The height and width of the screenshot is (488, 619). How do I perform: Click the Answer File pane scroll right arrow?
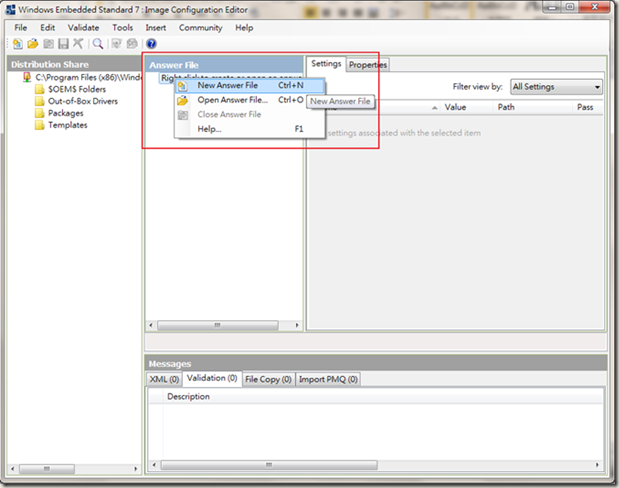[297, 325]
